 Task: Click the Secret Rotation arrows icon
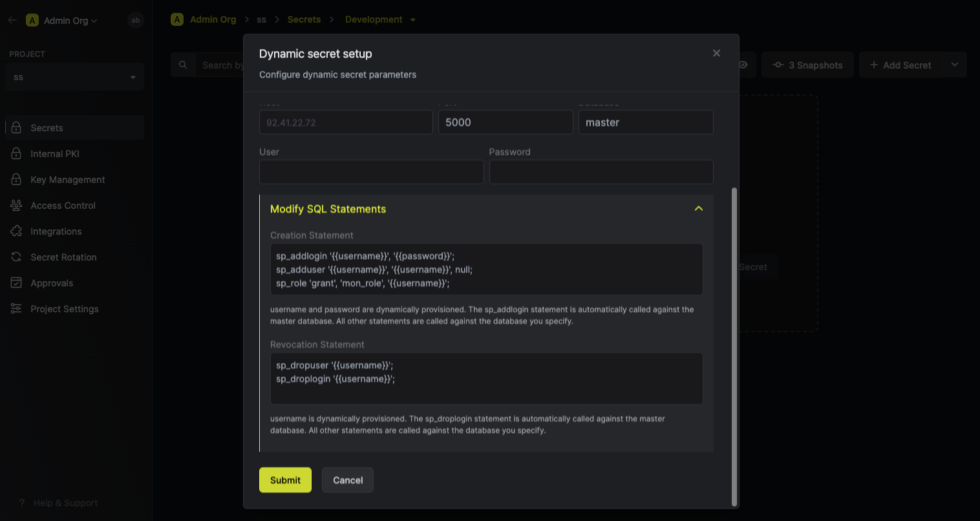click(x=16, y=257)
